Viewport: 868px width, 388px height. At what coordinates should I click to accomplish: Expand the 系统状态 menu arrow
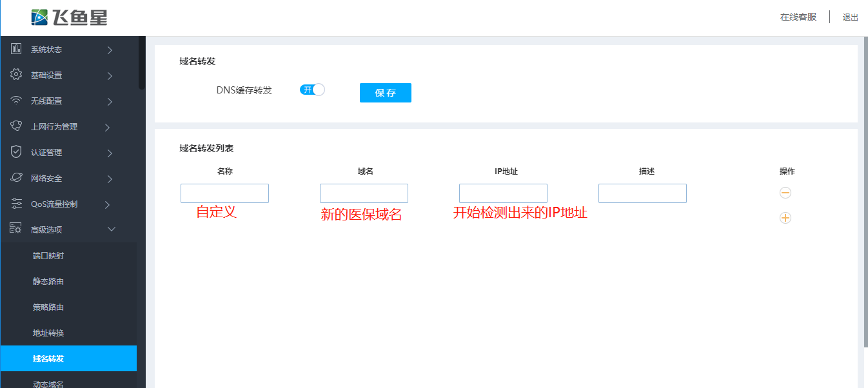(x=110, y=50)
